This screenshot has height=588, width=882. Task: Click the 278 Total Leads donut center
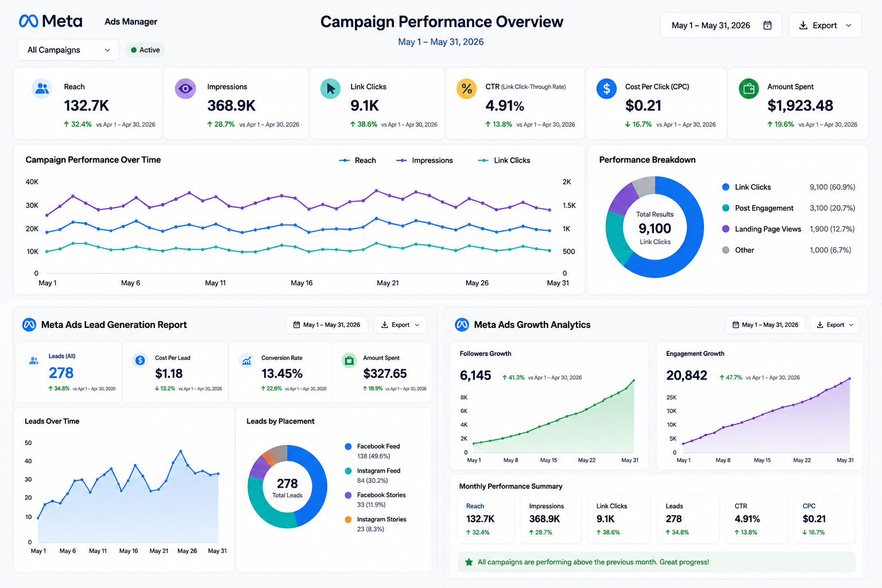[x=287, y=487]
